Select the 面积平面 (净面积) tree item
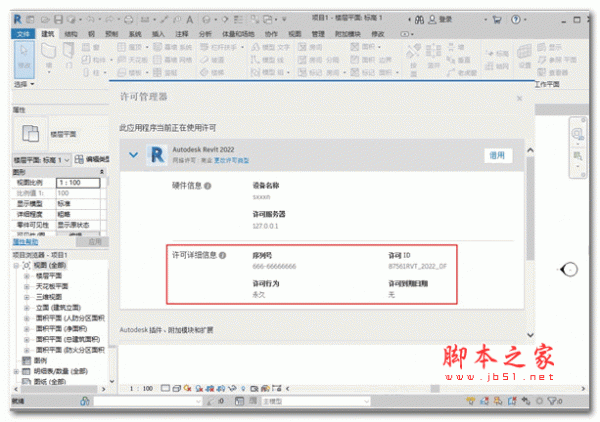The image size is (600, 422). [x=61, y=329]
